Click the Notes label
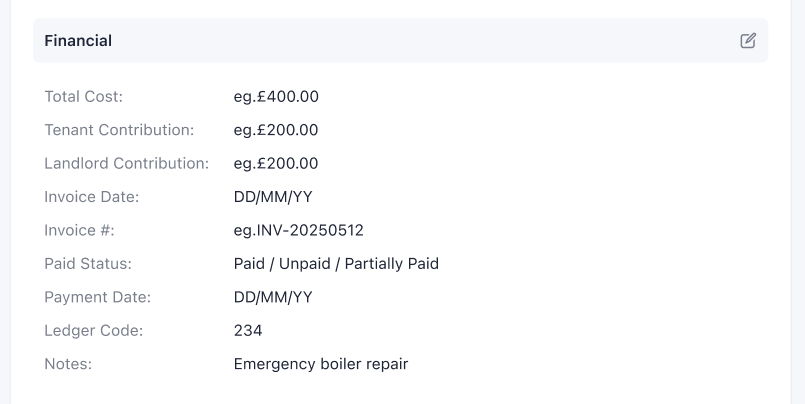Screen dimensions: 805x404 coord(68,364)
